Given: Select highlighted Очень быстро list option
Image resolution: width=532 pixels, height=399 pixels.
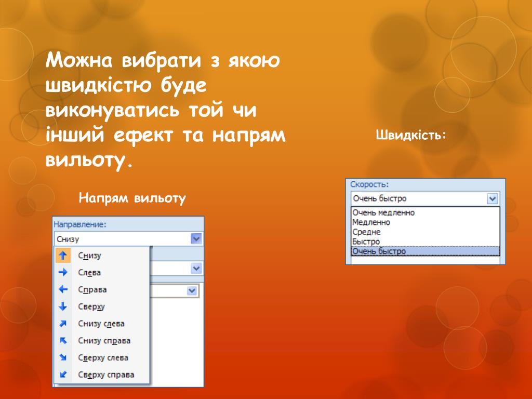Looking at the screenshot, I should (x=425, y=251).
